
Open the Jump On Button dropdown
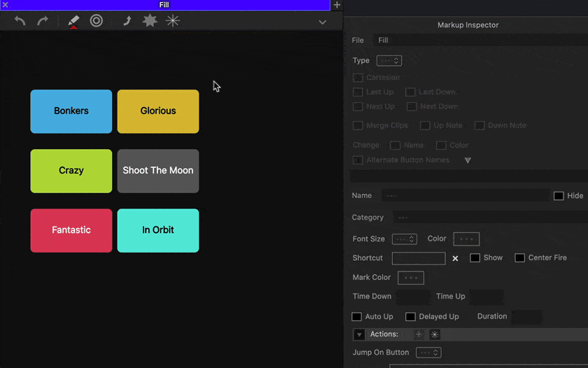click(428, 353)
